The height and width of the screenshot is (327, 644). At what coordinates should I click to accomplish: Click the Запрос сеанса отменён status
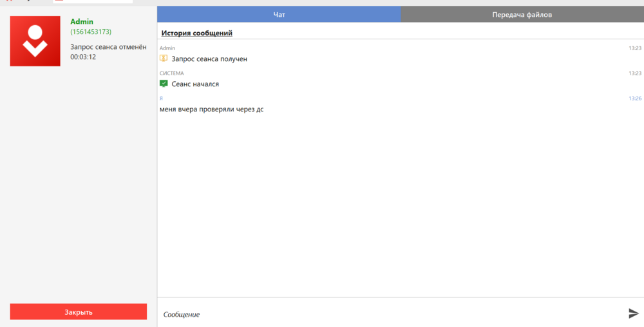108,47
